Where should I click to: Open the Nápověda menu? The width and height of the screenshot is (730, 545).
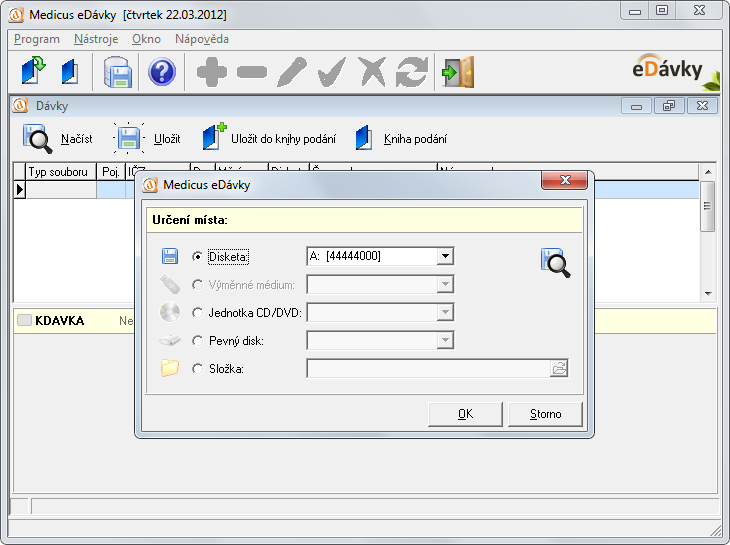pos(202,39)
